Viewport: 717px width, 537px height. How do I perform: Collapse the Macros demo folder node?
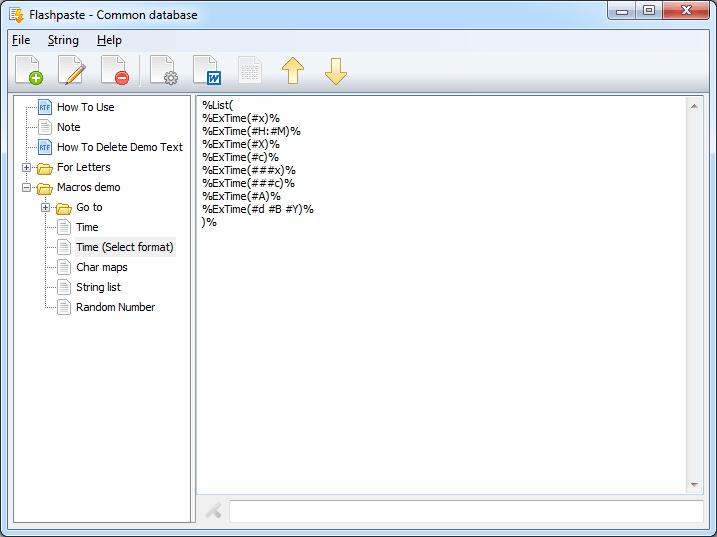pos(27,188)
